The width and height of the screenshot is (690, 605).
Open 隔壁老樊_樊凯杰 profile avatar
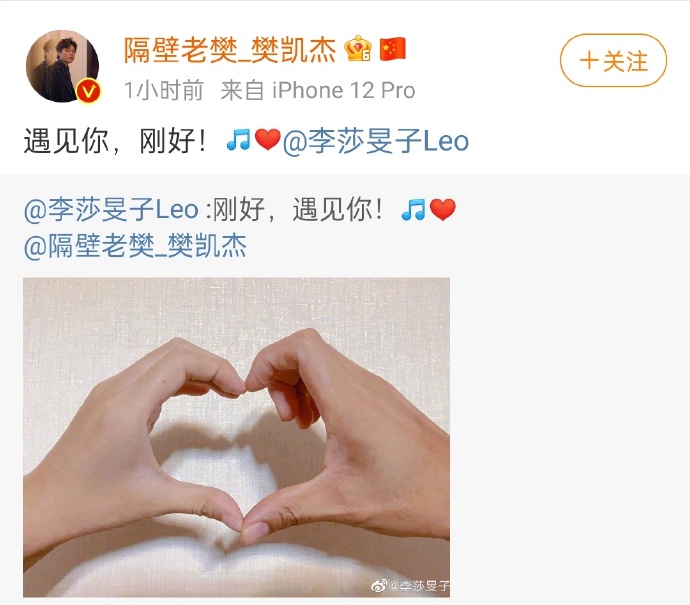62,66
